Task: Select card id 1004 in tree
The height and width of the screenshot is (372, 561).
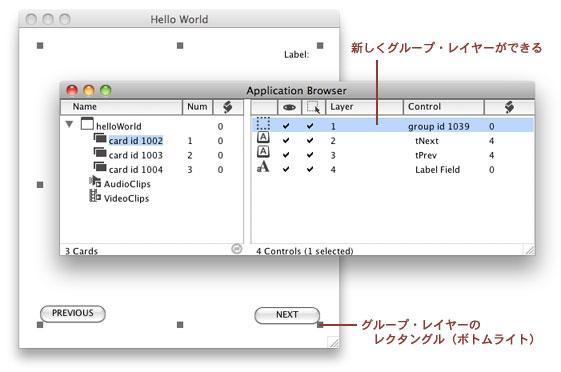Action: [x=136, y=170]
